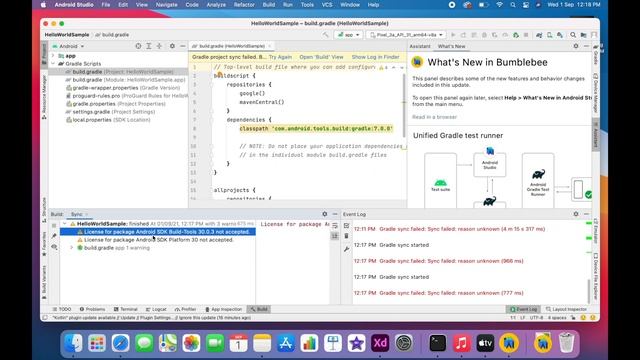
Task: Select the Sync tab in Build panel
Action: coord(76,214)
